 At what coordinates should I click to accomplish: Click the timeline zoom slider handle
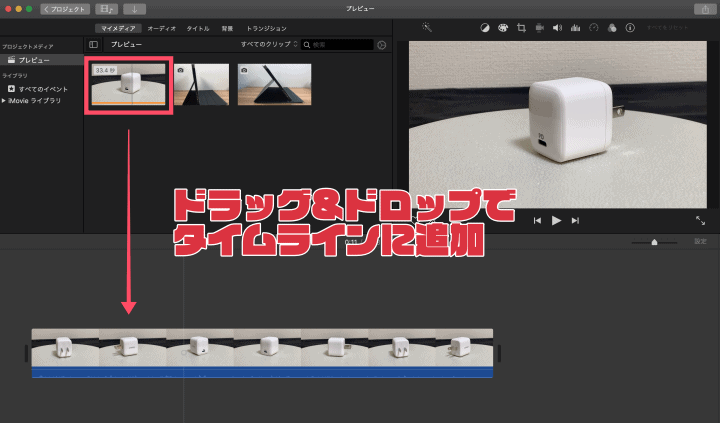pyautogui.click(x=654, y=242)
